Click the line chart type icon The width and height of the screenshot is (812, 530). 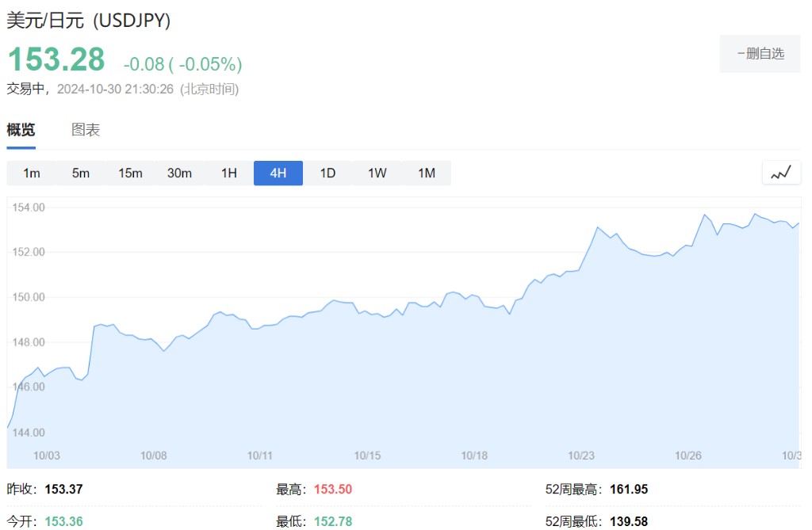click(781, 173)
